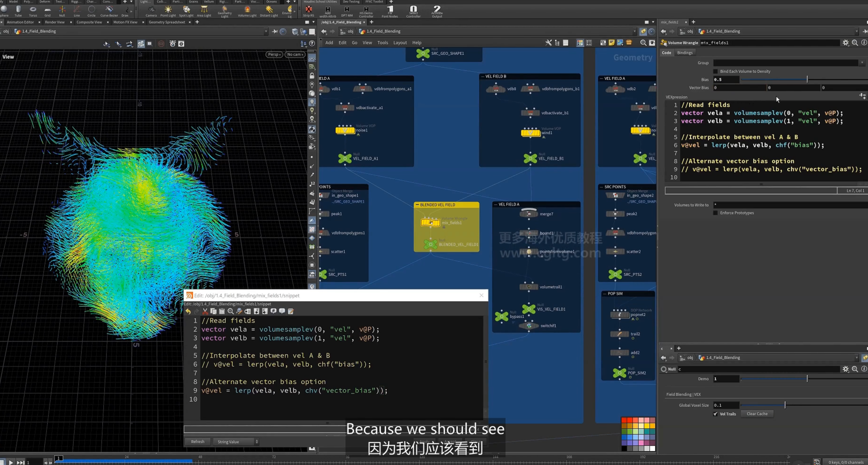Viewport: 868px width, 465px height.
Task: Switch to the Bindings tab
Action: (x=685, y=53)
